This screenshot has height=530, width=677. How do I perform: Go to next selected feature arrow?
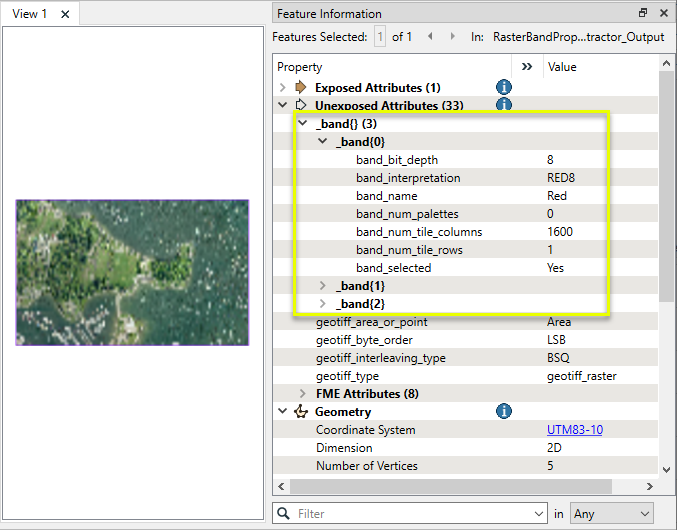pyautogui.click(x=451, y=37)
